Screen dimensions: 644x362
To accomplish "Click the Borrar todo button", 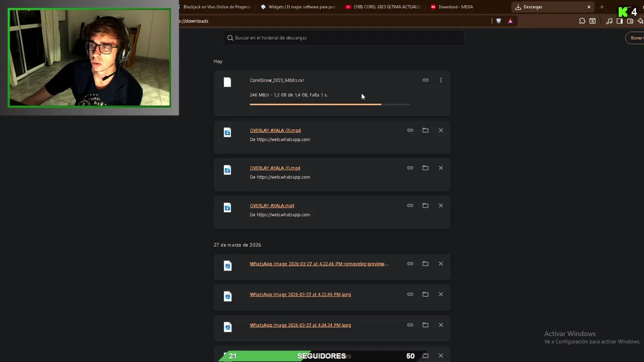I will pyautogui.click(x=635, y=38).
